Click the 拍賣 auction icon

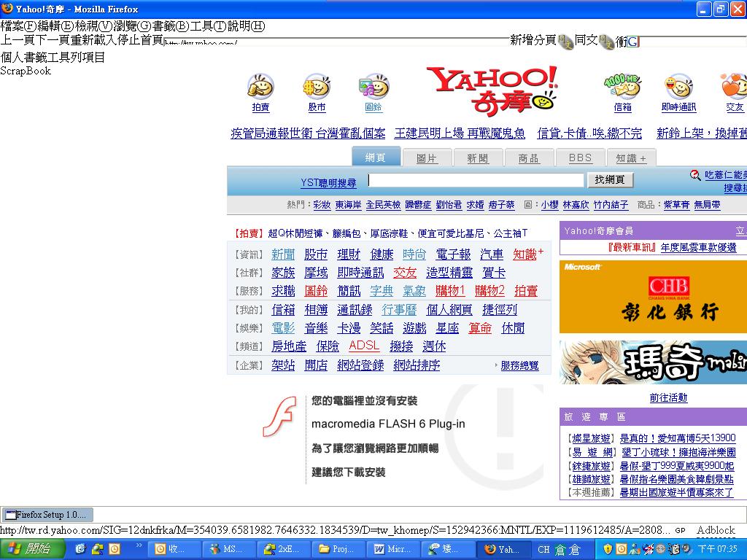tap(260, 87)
